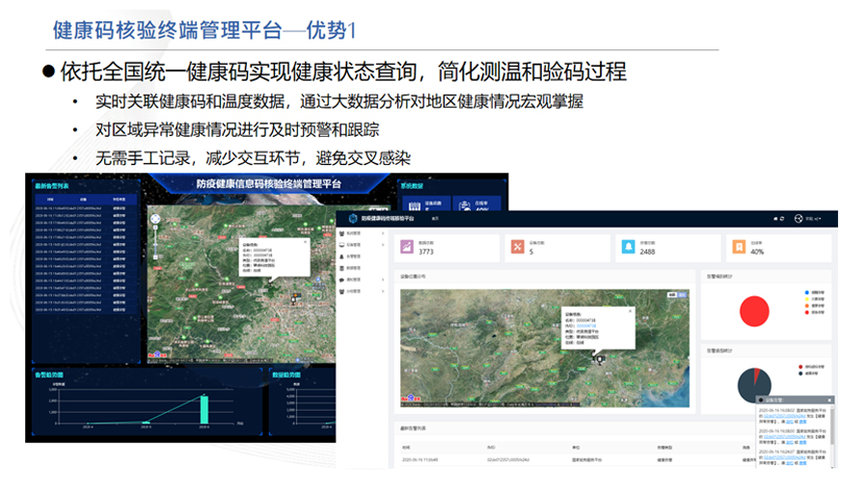The width and height of the screenshot is (868, 493).
Task: Expand the first sidebar menu chevron in white dashboard
Action: pos(383,233)
